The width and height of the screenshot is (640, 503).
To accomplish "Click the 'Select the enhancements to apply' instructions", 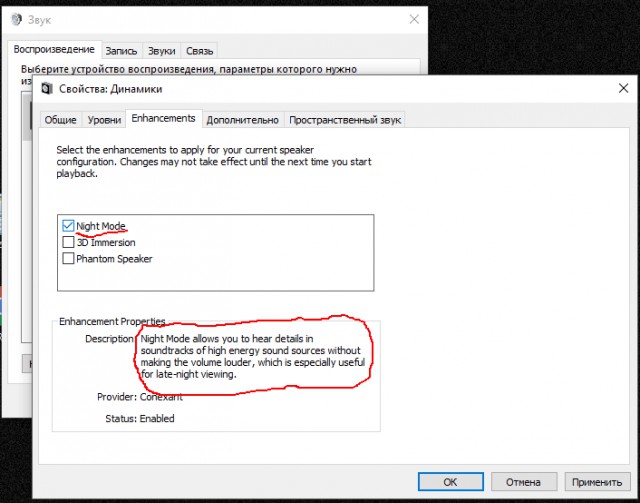I will tap(213, 162).
